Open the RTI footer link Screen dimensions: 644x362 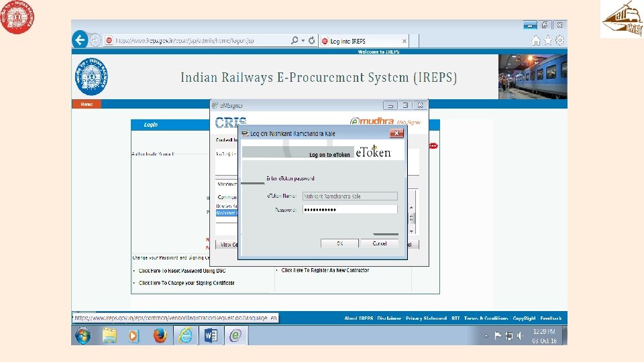click(x=455, y=318)
